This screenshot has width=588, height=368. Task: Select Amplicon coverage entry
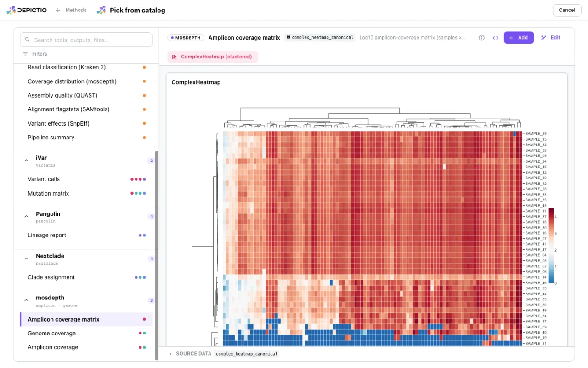click(x=86, y=347)
